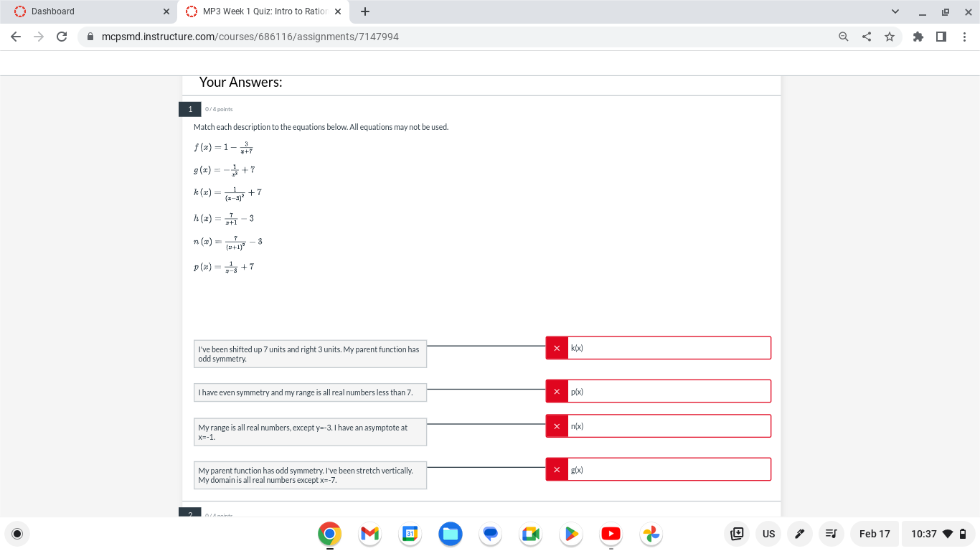Viewport: 980px width, 551px height.
Task: Open the k(x) answer dropdown
Action: coord(669,347)
